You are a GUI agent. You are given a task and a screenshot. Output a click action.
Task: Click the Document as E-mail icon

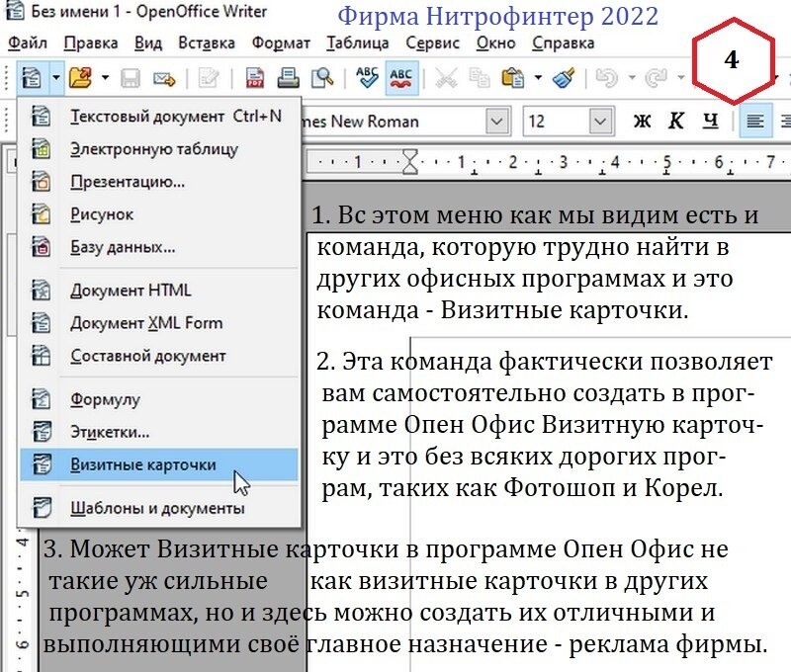pos(164,79)
